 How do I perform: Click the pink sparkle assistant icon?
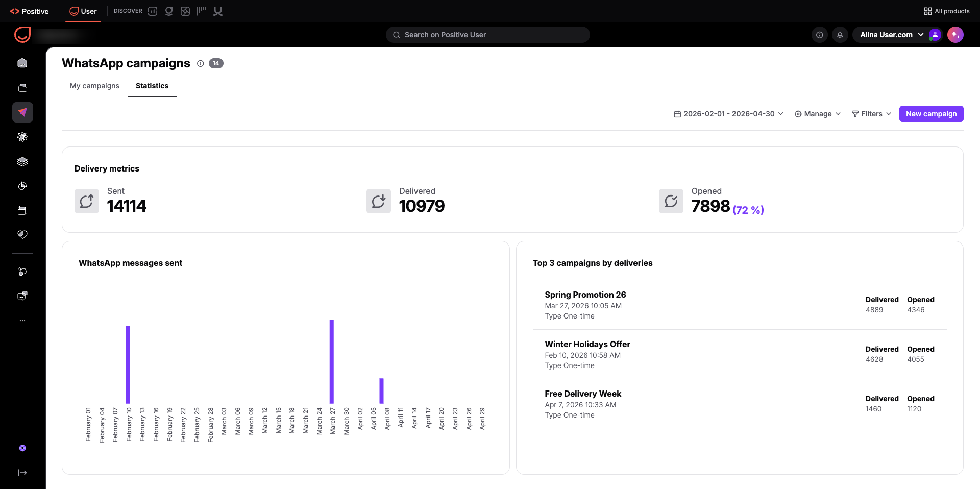click(x=955, y=35)
